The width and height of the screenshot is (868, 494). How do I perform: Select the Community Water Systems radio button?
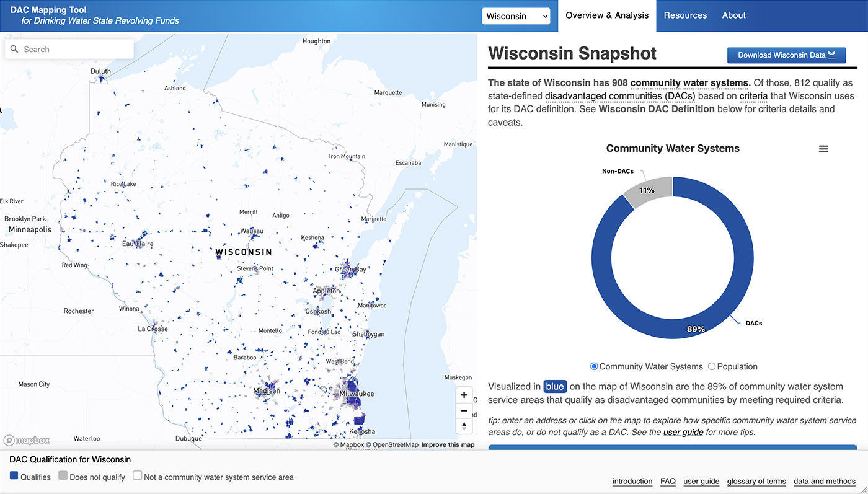coord(594,366)
